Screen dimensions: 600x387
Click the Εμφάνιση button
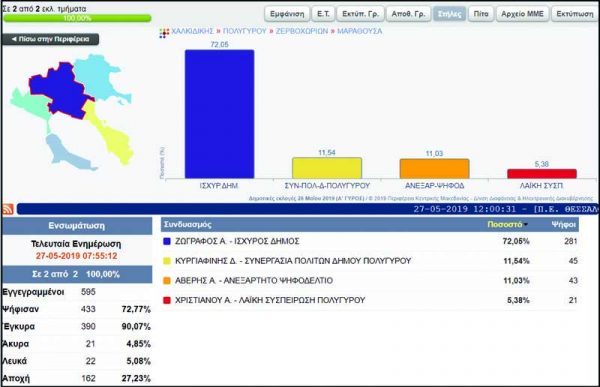click(287, 14)
